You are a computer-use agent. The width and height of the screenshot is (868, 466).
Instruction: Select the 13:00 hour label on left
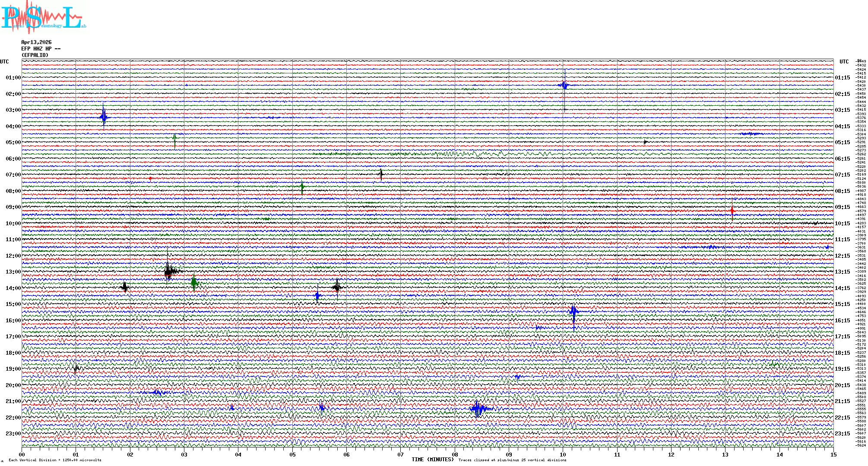13,272
